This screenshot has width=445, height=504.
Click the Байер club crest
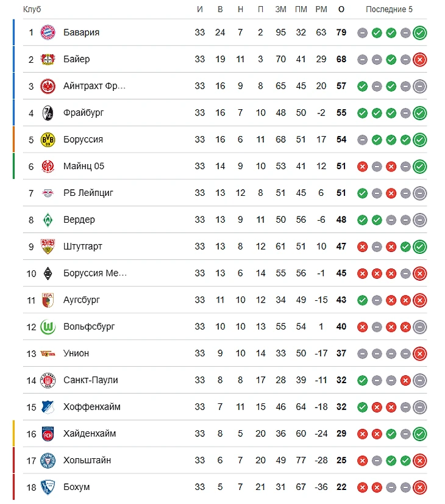click(48, 59)
